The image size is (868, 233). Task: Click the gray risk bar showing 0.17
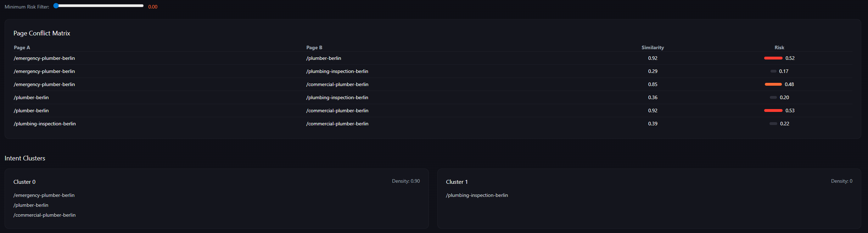[773, 71]
